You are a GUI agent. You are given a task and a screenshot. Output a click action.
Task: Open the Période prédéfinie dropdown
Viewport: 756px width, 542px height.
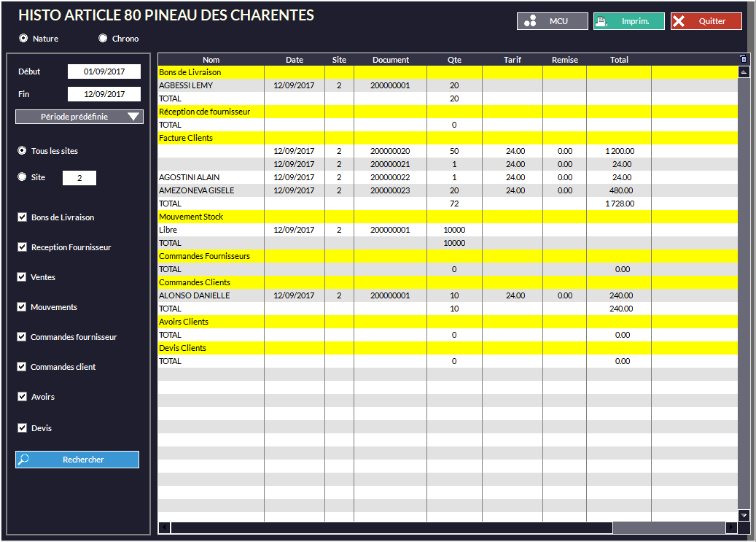pyautogui.click(x=79, y=117)
